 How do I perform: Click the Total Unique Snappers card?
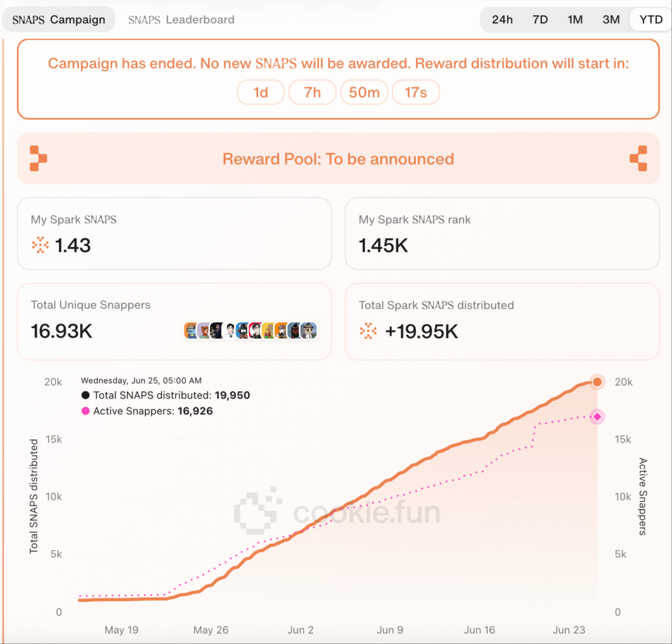coord(174,322)
